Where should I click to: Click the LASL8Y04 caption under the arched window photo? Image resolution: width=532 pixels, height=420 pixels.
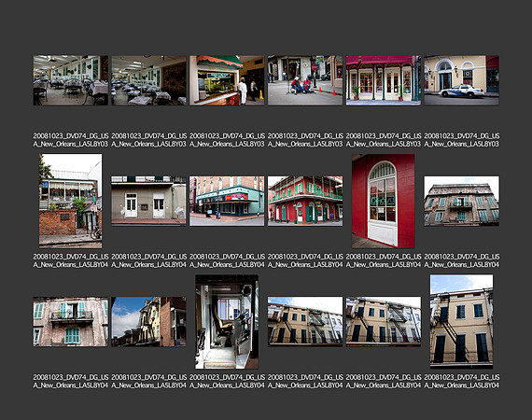click(x=384, y=260)
